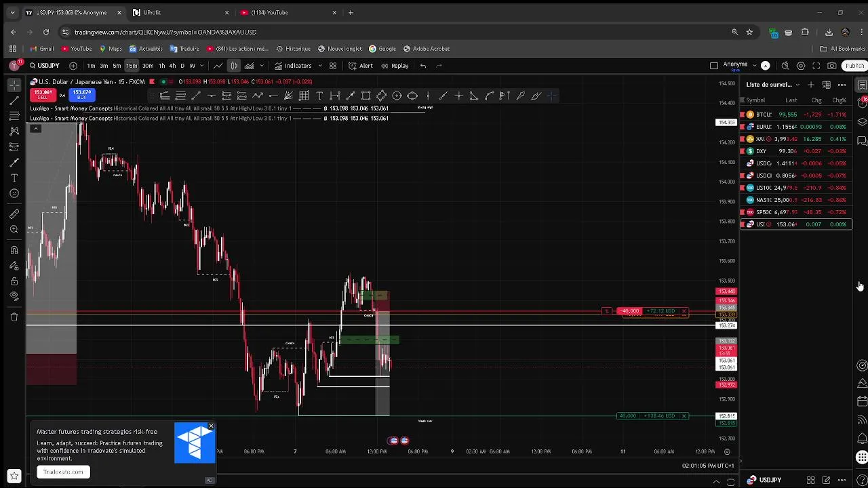The width and height of the screenshot is (868, 488).
Task: Select grid table tool in floating drawing toolbar
Action: (304, 96)
